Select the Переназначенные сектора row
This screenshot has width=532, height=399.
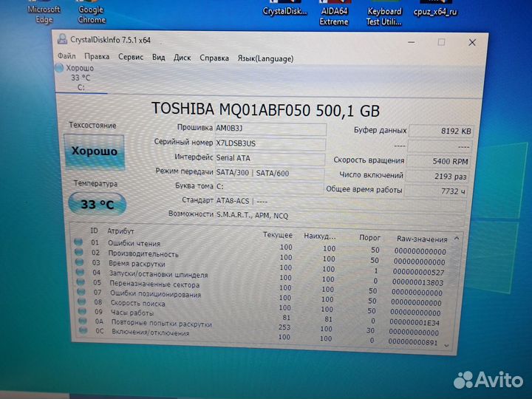261,286
